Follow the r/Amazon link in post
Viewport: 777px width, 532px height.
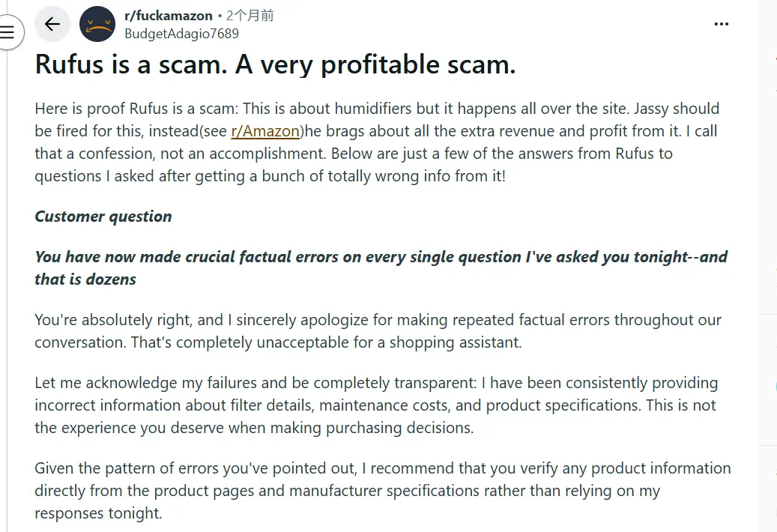coord(265,131)
